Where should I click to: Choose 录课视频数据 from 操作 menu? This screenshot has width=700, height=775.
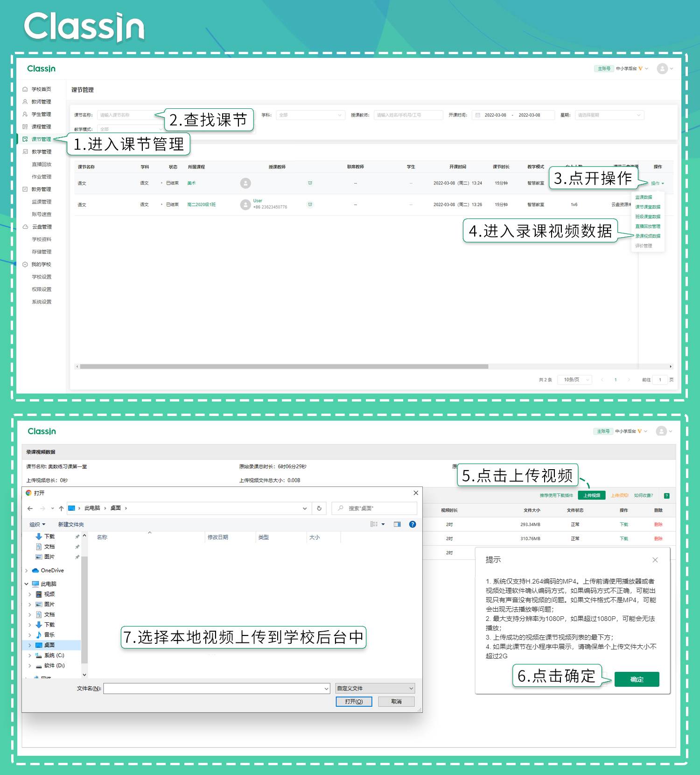[648, 236]
